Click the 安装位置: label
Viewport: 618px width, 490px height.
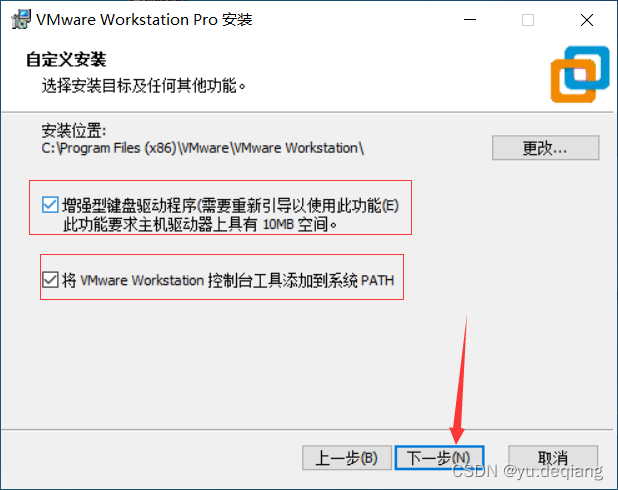click(x=74, y=130)
